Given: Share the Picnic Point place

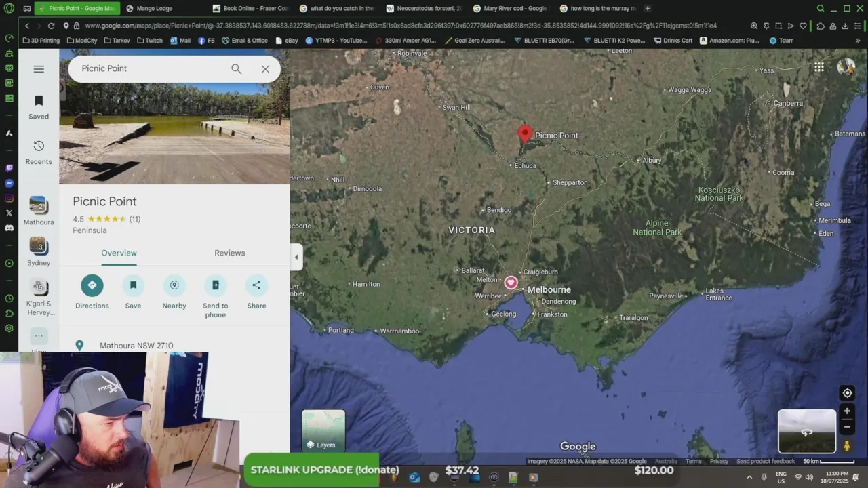Looking at the screenshot, I should click(x=256, y=292).
